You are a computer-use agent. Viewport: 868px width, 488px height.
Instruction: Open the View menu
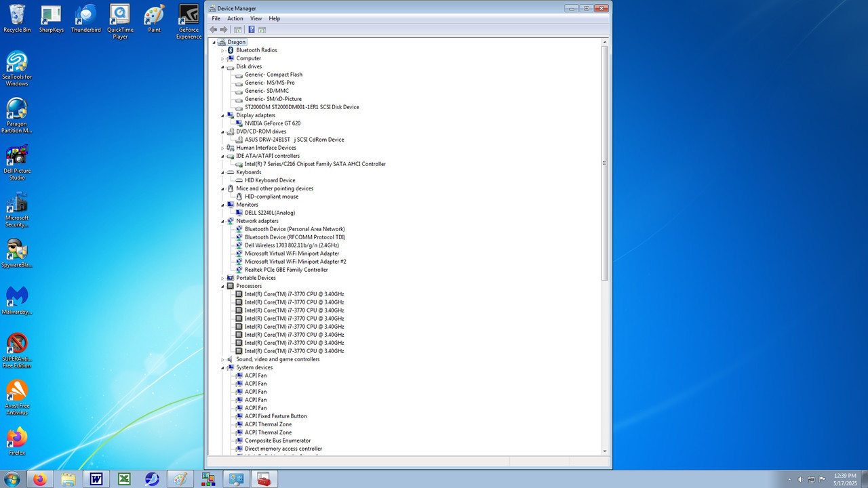[x=256, y=18]
